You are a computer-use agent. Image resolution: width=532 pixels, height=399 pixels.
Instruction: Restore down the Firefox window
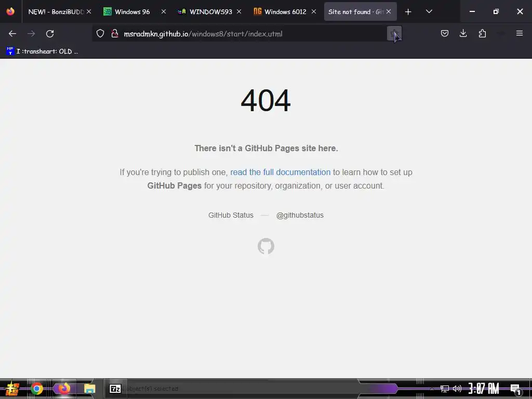point(496,11)
